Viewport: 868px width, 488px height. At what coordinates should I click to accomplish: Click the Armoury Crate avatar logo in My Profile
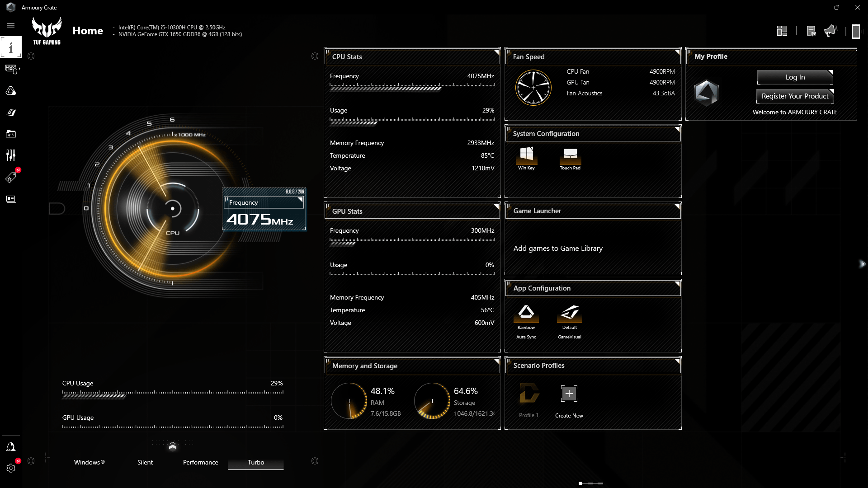pos(706,93)
